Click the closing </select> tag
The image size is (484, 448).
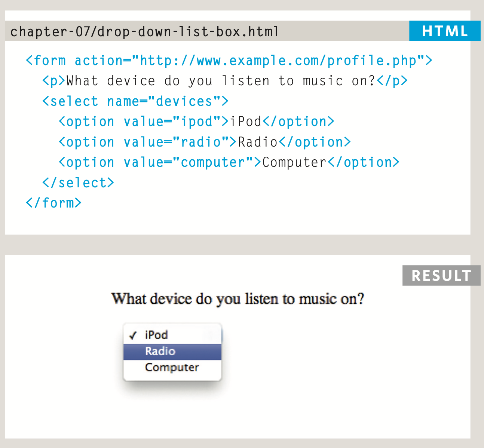78,183
